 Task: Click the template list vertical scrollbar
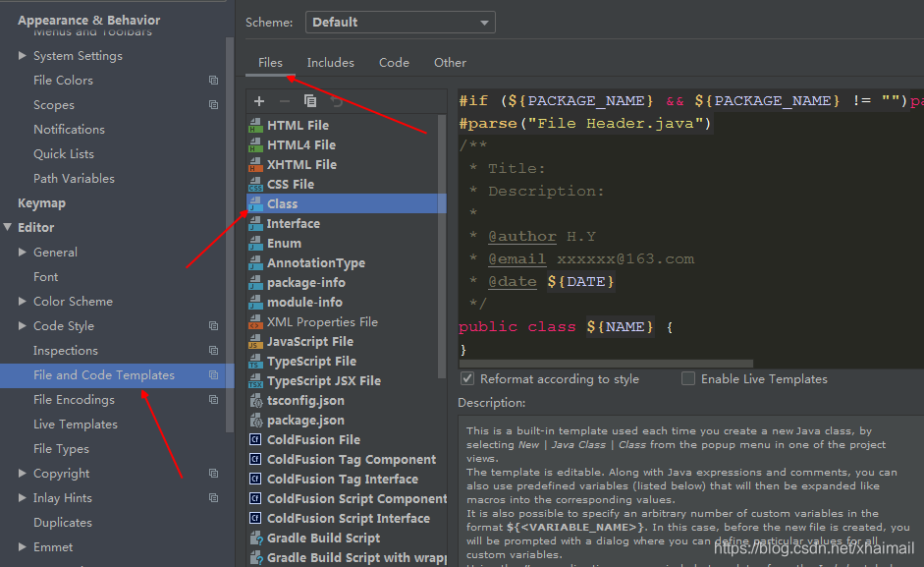pos(442,246)
